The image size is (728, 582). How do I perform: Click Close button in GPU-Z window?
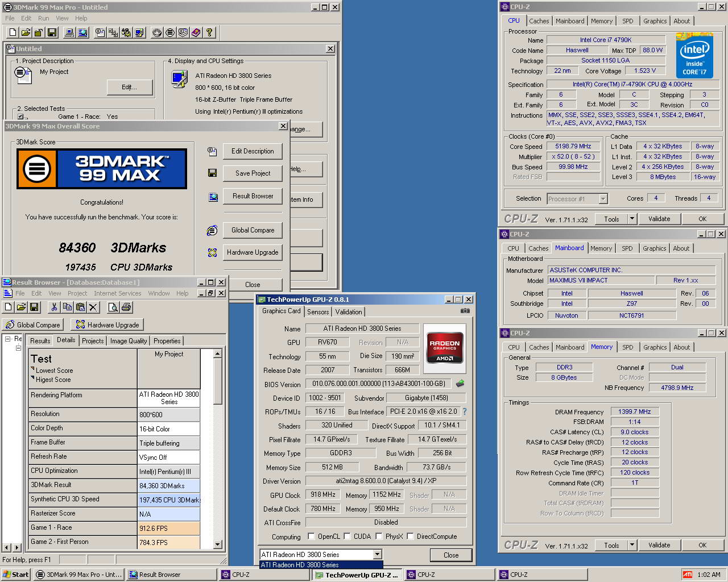(451, 555)
